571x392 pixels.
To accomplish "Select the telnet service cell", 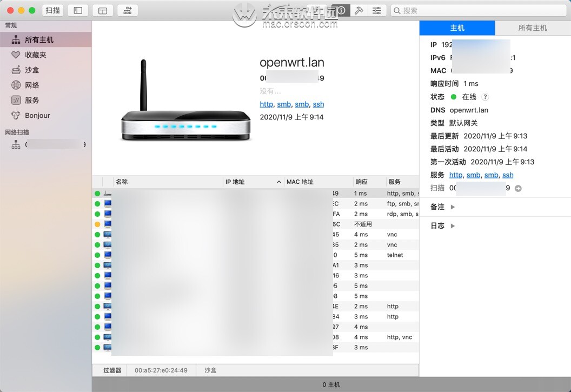I will pyautogui.click(x=395, y=255).
